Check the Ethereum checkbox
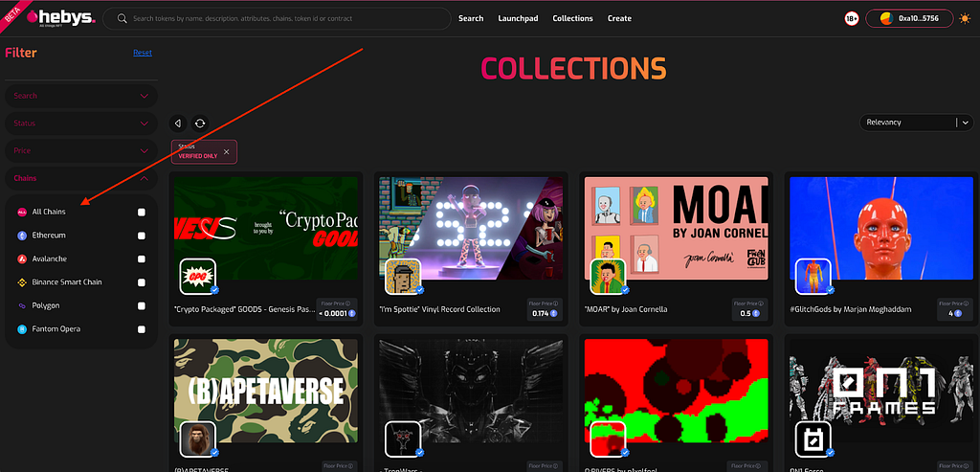This screenshot has width=980, height=472. coord(142,236)
